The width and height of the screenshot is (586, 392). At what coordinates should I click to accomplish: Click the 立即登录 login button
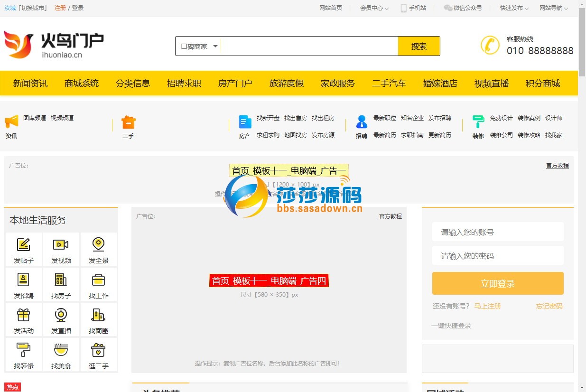[x=498, y=283]
